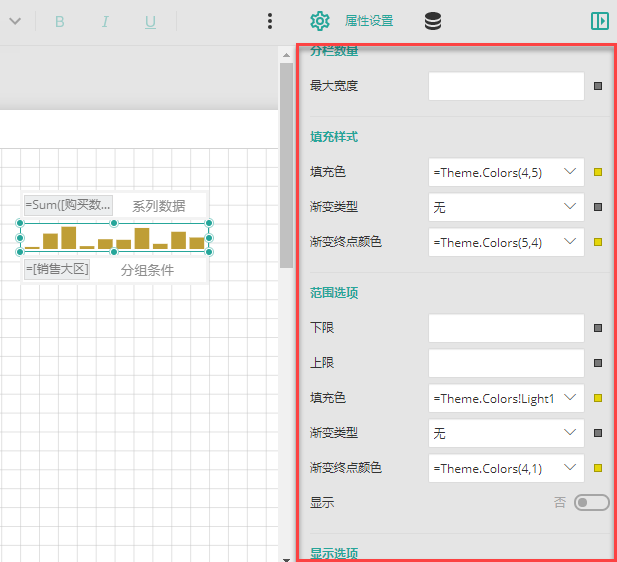Open the Theme.Colors!Light1 fill color picker
The width and height of the screenshot is (617, 562).
coord(505,398)
